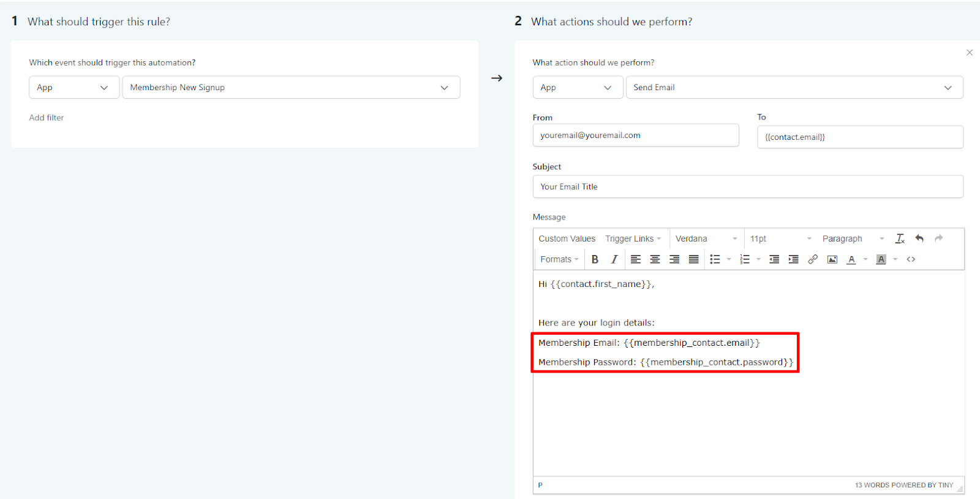
Task: Open the Membership New Signup trigger dropdown
Action: (291, 88)
